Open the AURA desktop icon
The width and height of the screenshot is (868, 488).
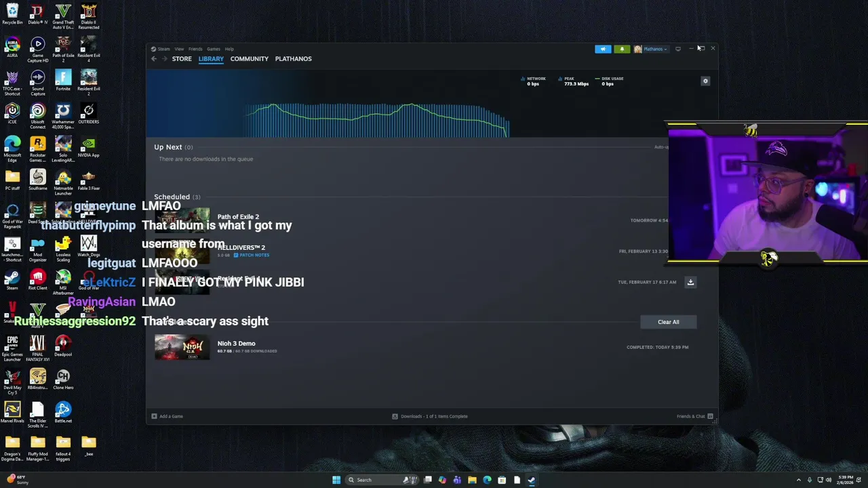(12, 48)
